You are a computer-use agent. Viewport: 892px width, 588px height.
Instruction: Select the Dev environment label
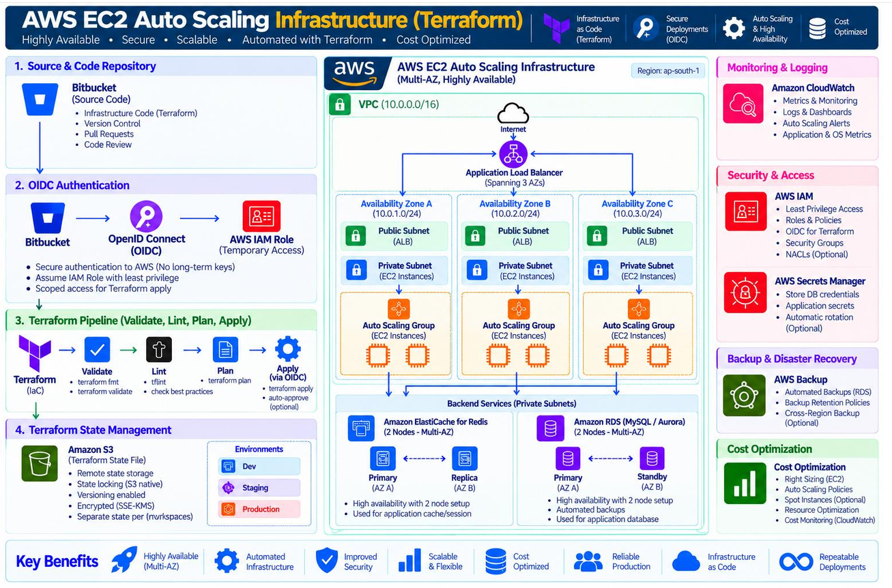pos(259,467)
